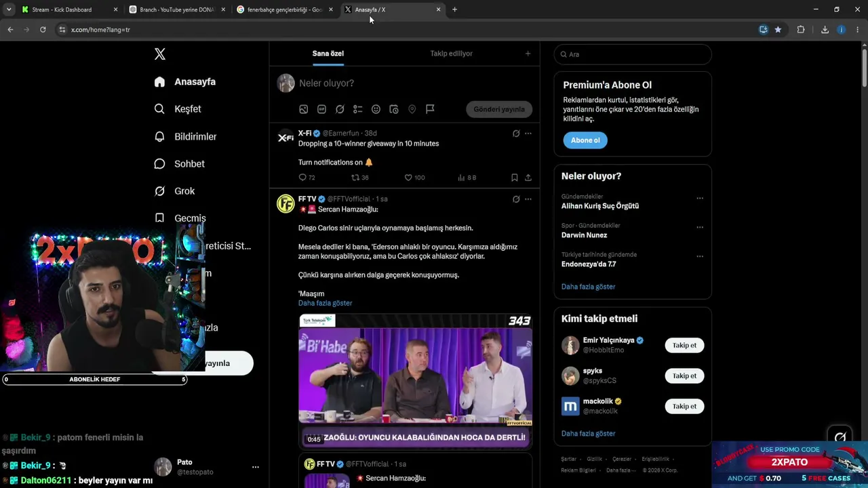Open the Chrome three-dot menu
Image resolution: width=868 pixels, height=488 pixels.
(x=858, y=30)
